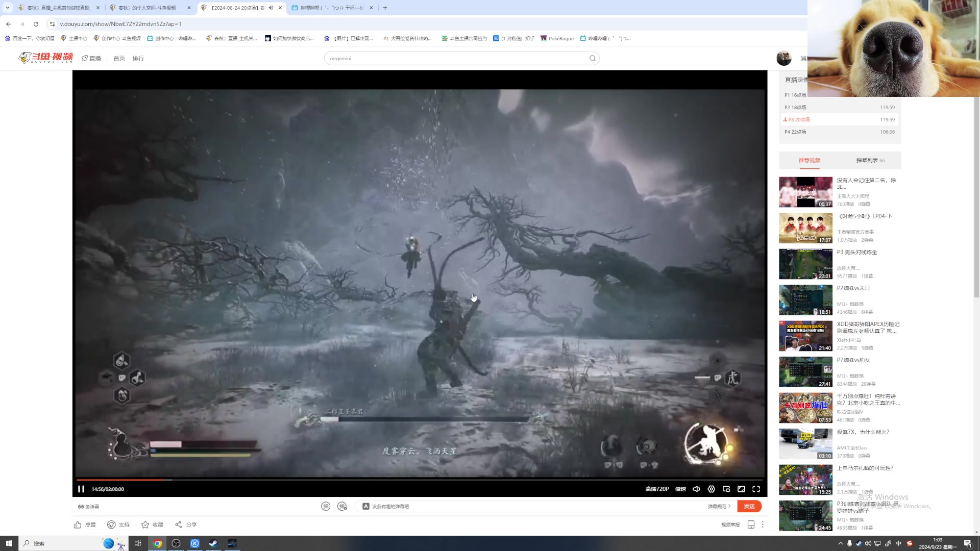Report the video via 视频举报

(730, 524)
